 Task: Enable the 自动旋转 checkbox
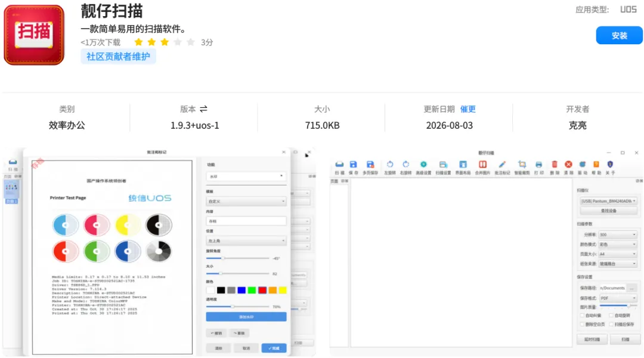tap(611, 316)
